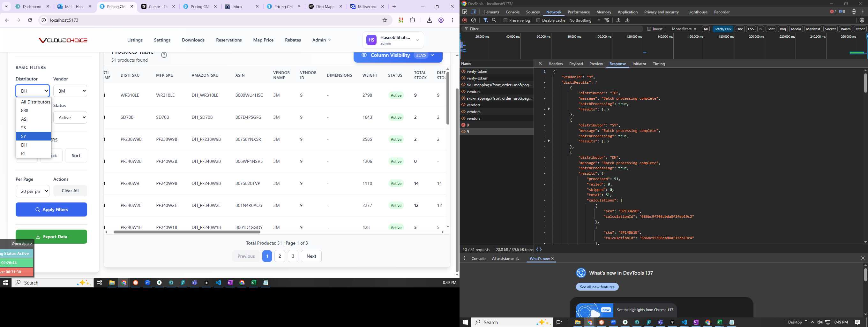868x327 pixels.
Task: Open network search with magnifier icon
Action: point(494,20)
